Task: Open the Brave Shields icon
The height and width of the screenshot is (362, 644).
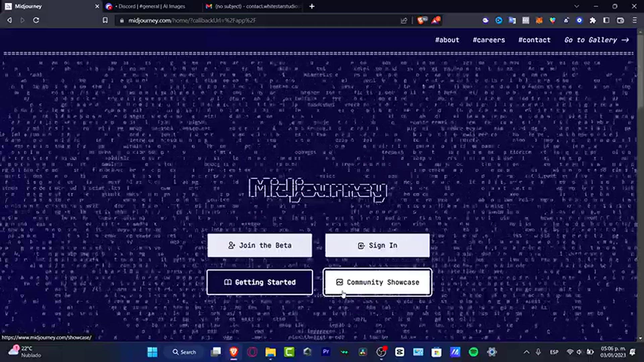Action: click(422, 20)
